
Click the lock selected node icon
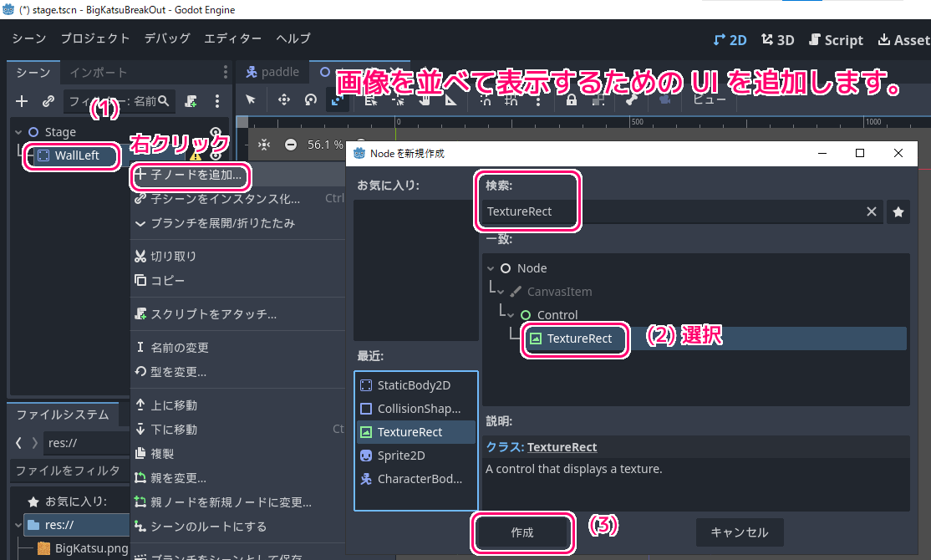point(571,99)
